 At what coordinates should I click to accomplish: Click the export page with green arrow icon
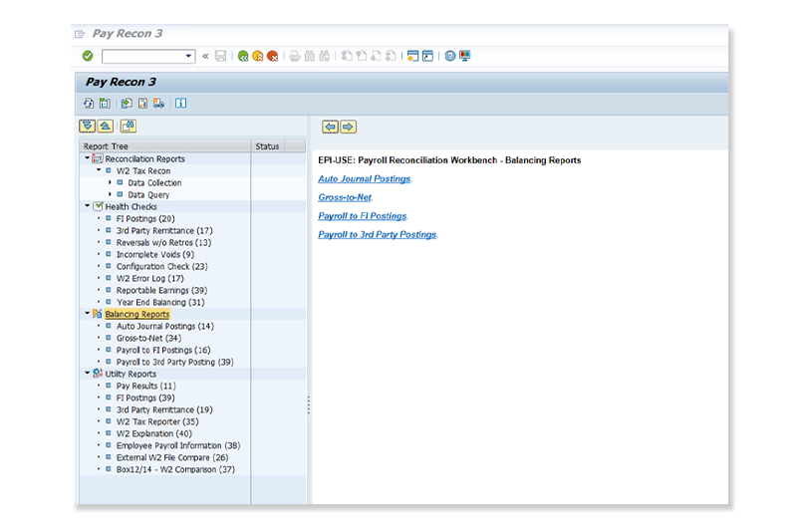pyautogui.click(x=127, y=104)
